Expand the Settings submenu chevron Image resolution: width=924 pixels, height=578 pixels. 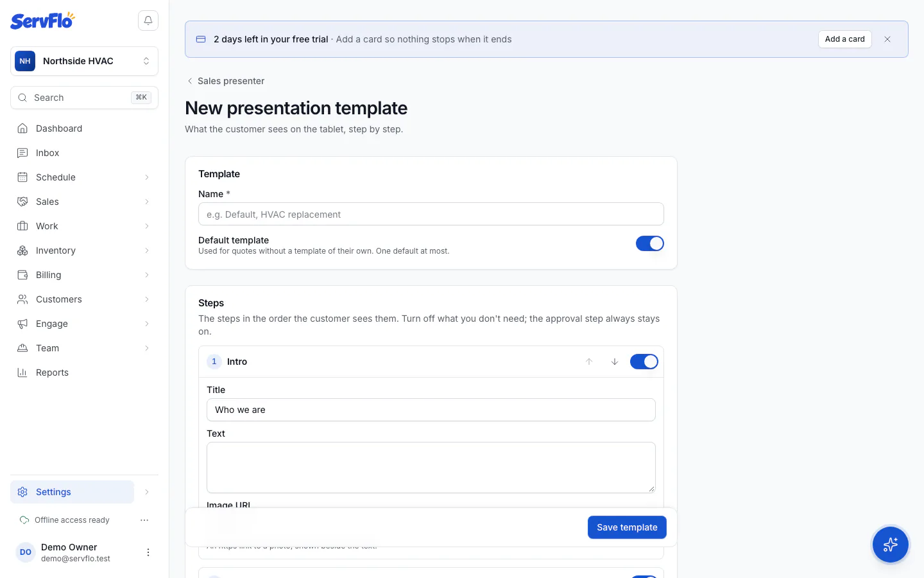(147, 492)
